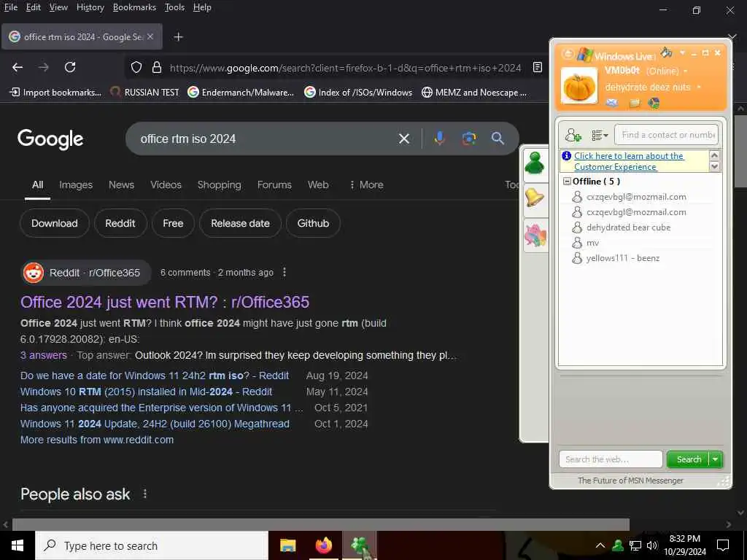Close the office rtm iso 2024 tab

click(x=150, y=36)
